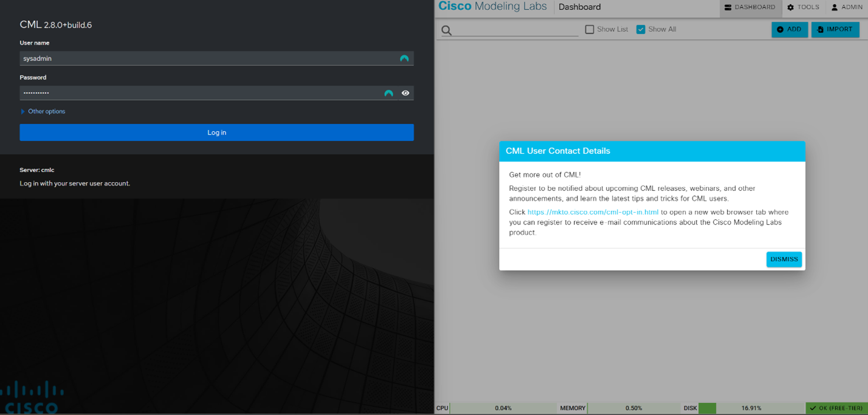Image resolution: width=868 pixels, height=415 pixels.
Task: Toggle password visibility with the eye icon
Action: (x=405, y=93)
